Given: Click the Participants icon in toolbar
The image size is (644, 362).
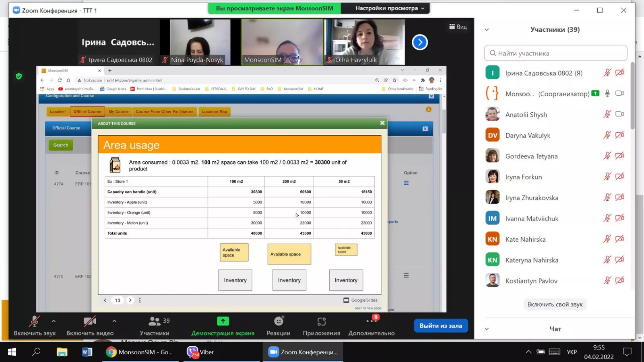Looking at the screenshot, I should pyautogui.click(x=155, y=321).
